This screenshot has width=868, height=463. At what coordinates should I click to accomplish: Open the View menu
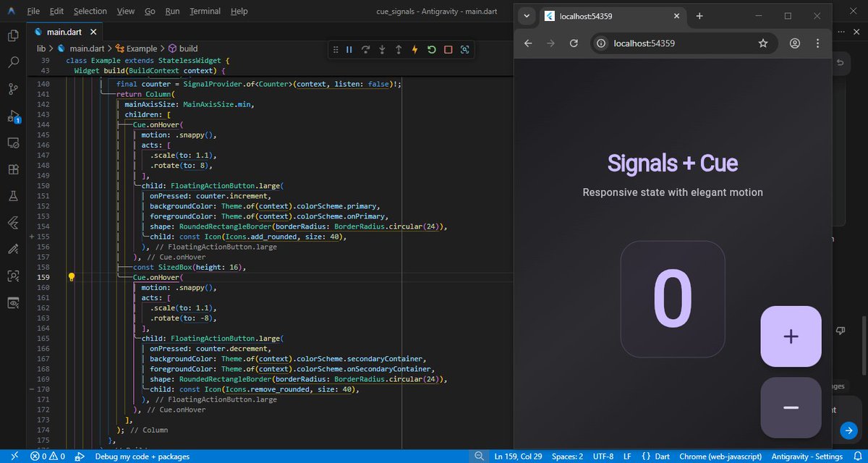click(126, 11)
